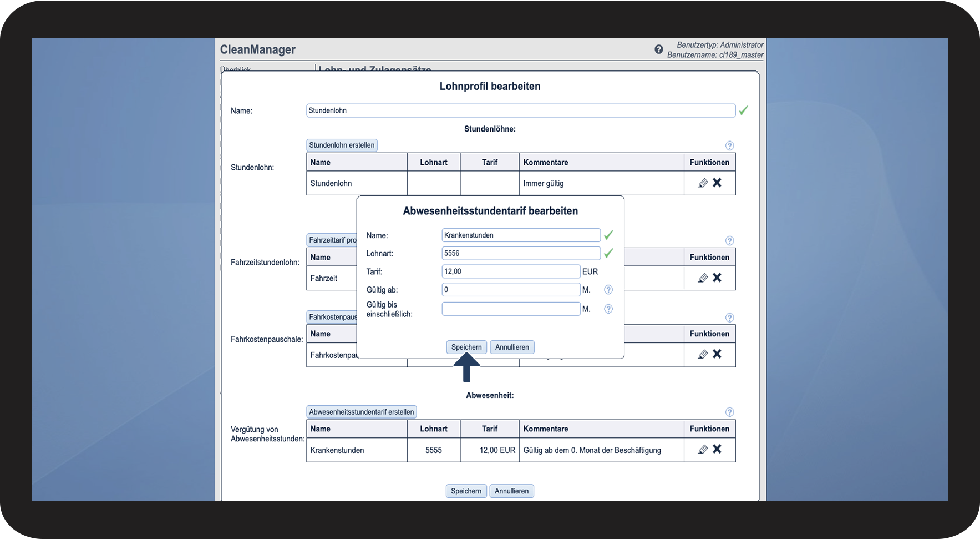
Task: Click the partially hidden Fahrzeittarif button
Action: [x=332, y=240]
